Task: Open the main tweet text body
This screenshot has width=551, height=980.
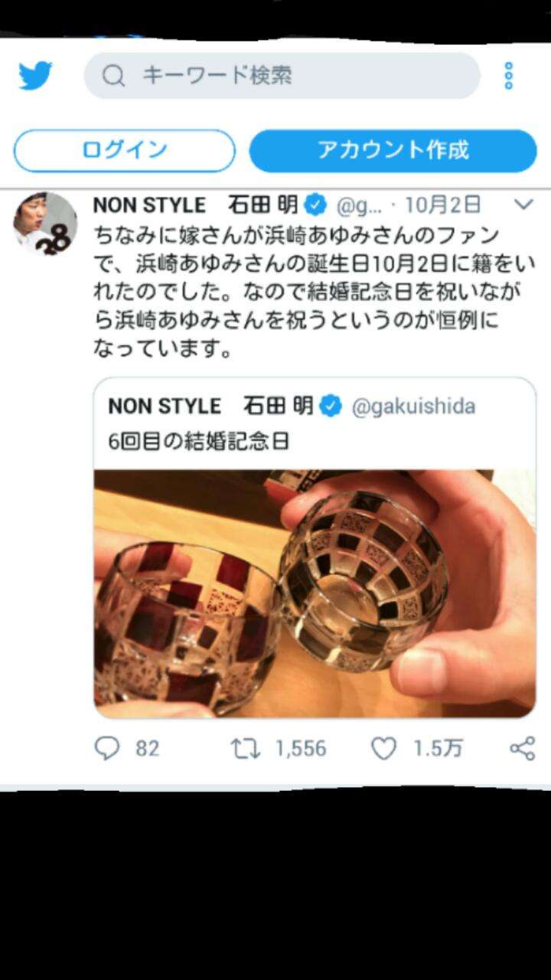Action: (x=314, y=293)
